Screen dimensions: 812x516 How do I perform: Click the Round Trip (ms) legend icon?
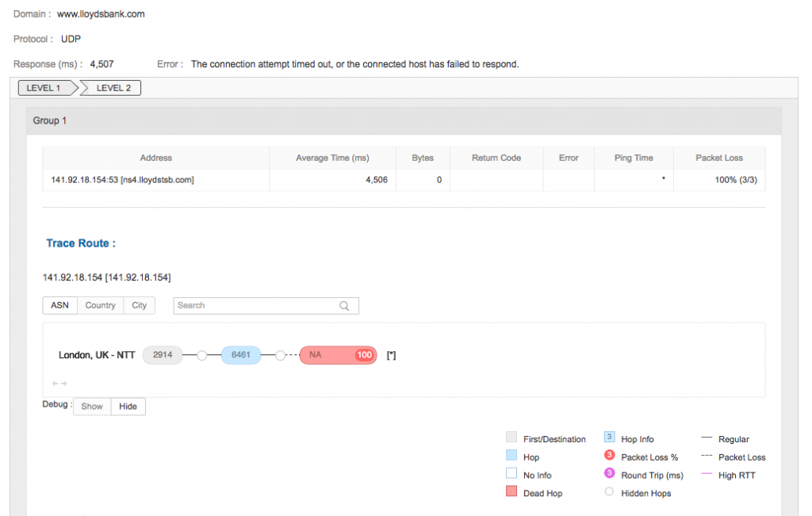click(x=610, y=473)
